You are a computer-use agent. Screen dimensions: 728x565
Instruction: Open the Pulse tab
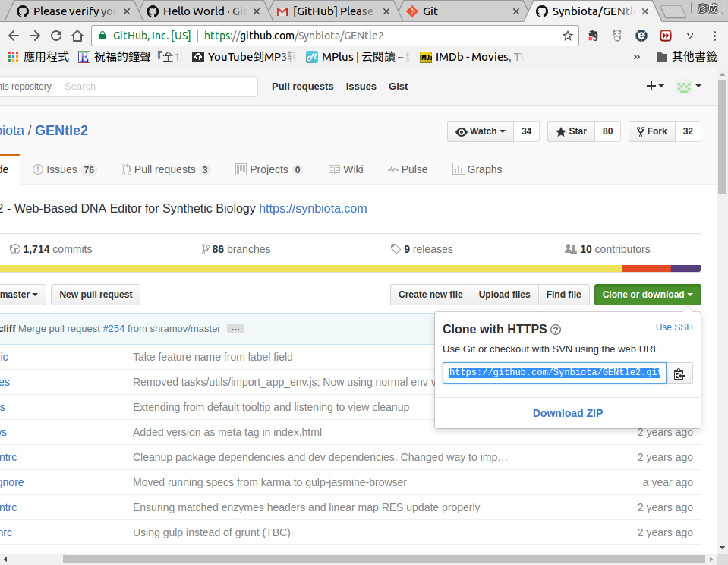click(x=408, y=169)
